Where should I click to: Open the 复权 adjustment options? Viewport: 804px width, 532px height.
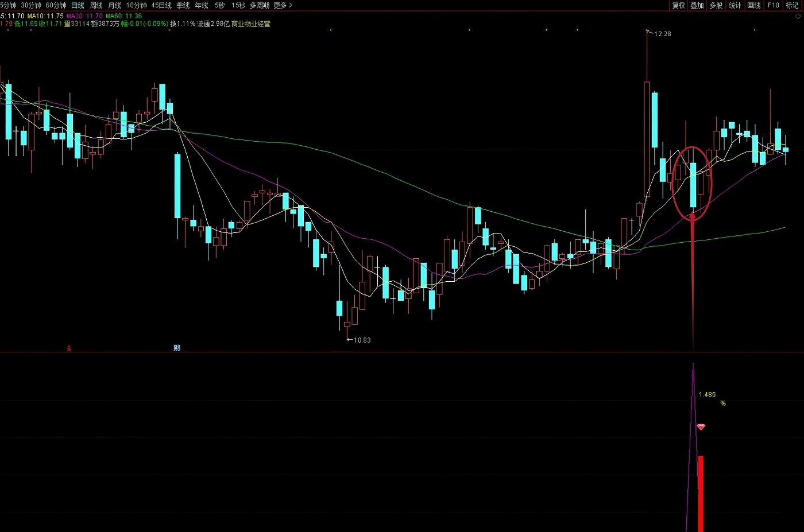[x=678, y=5]
